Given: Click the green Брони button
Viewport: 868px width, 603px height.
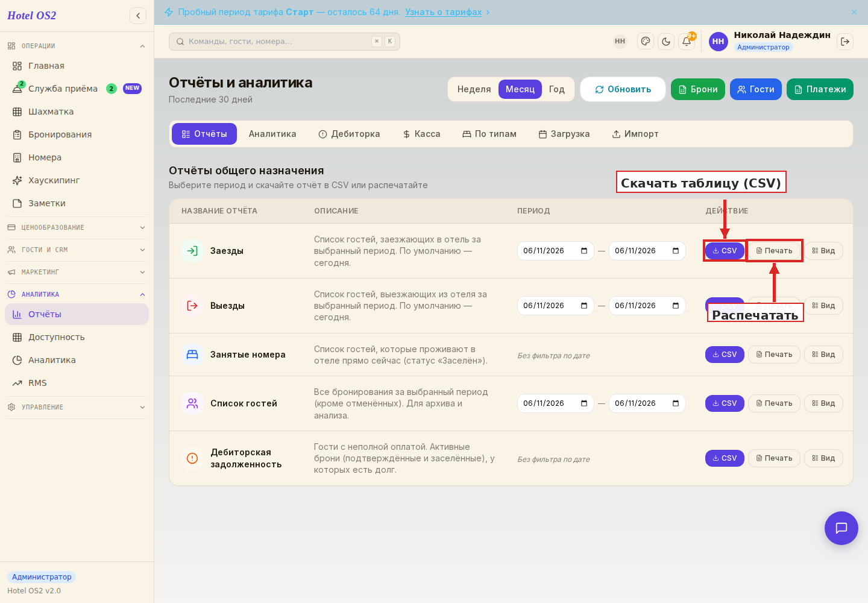Looking at the screenshot, I should pyautogui.click(x=698, y=89).
